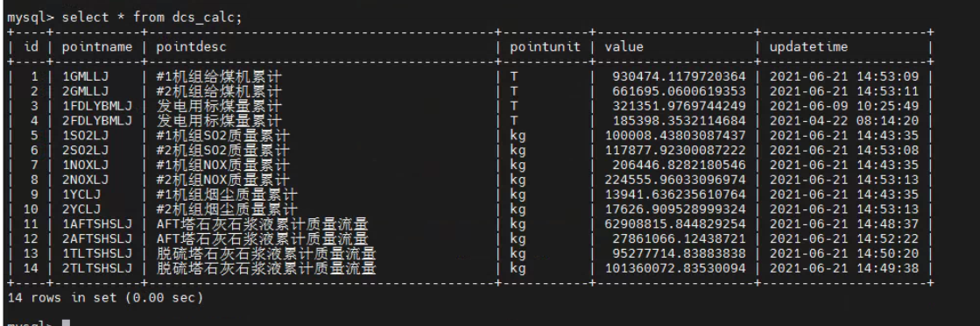
Task: Click value '100008.43803087437'
Action: coord(675,136)
